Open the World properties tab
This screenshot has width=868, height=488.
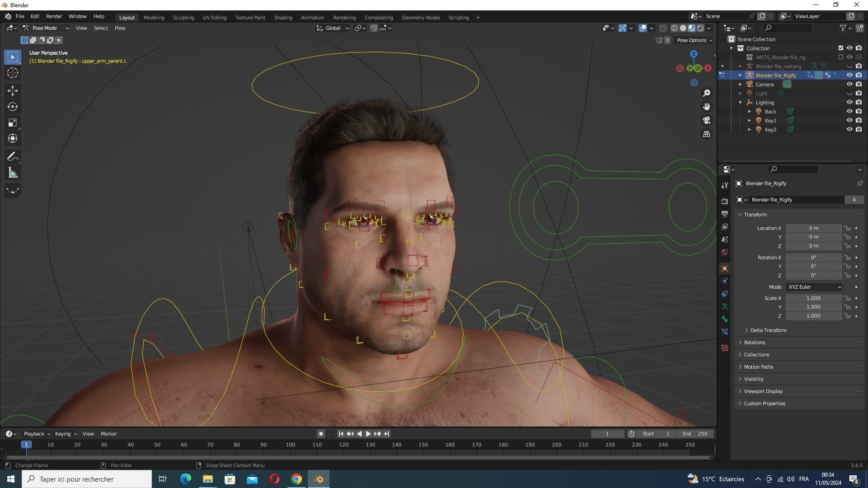725,252
